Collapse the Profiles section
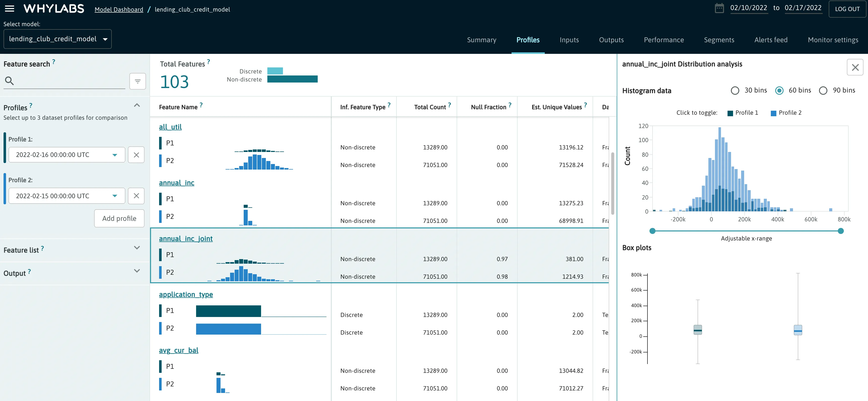868x401 pixels. (137, 105)
